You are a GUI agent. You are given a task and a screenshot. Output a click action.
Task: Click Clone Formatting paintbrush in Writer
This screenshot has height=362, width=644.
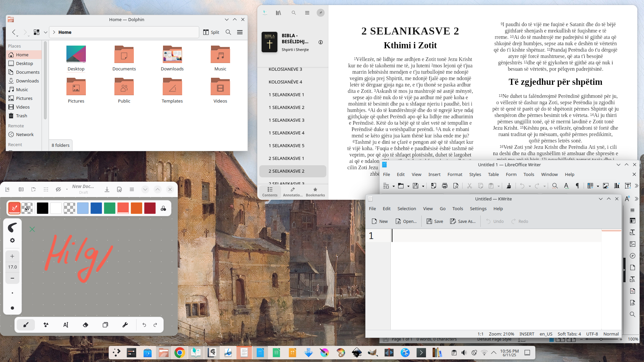[x=509, y=186]
